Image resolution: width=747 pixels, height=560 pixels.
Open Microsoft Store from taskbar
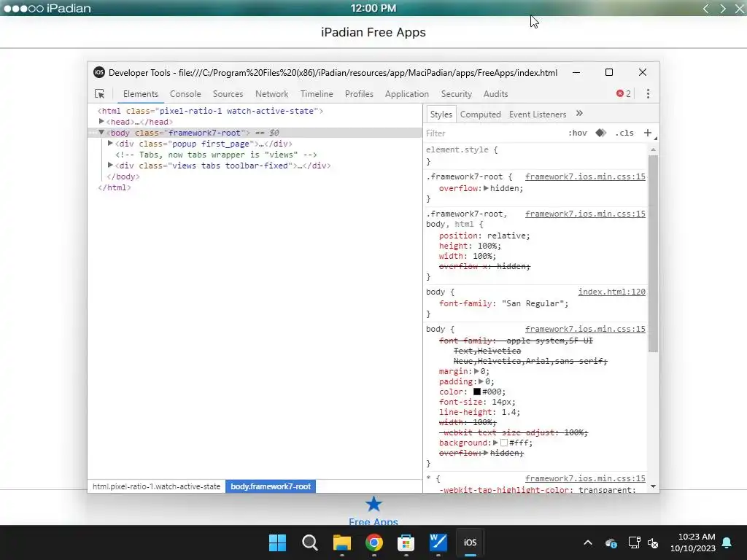point(406,542)
